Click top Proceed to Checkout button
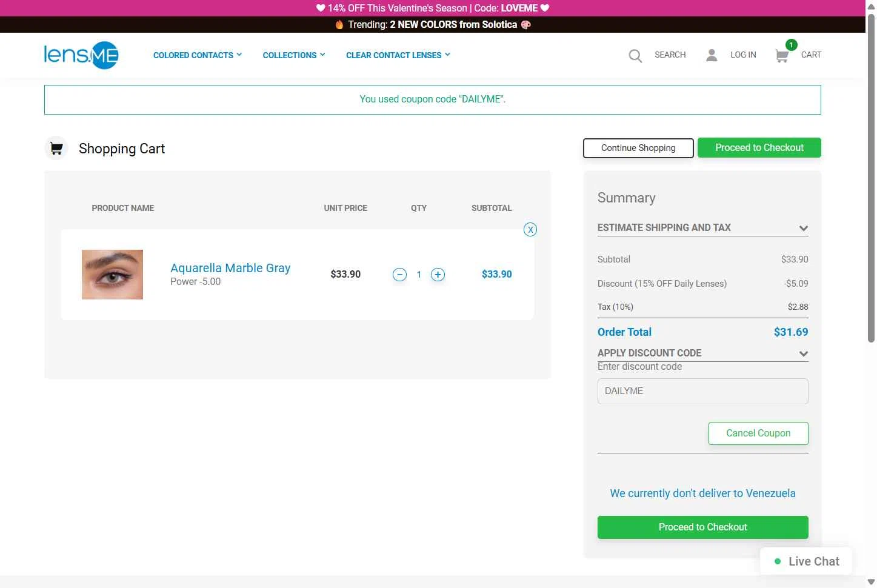The height and width of the screenshot is (588, 877). tap(759, 148)
